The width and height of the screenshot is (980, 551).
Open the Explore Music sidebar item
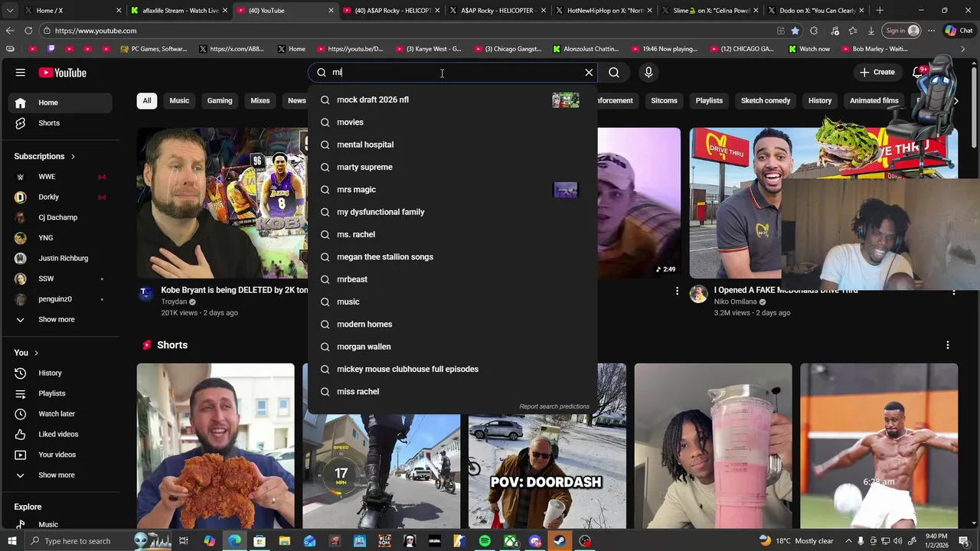(60, 524)
